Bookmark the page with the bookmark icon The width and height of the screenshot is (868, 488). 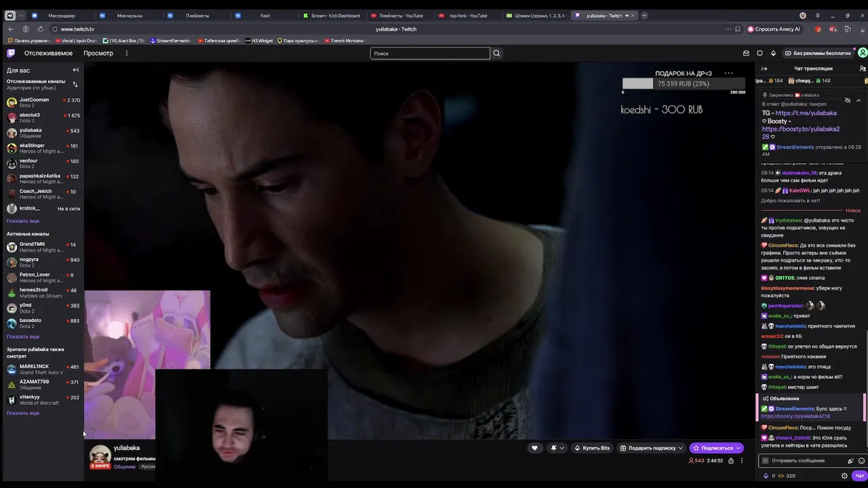coord(737,29)
